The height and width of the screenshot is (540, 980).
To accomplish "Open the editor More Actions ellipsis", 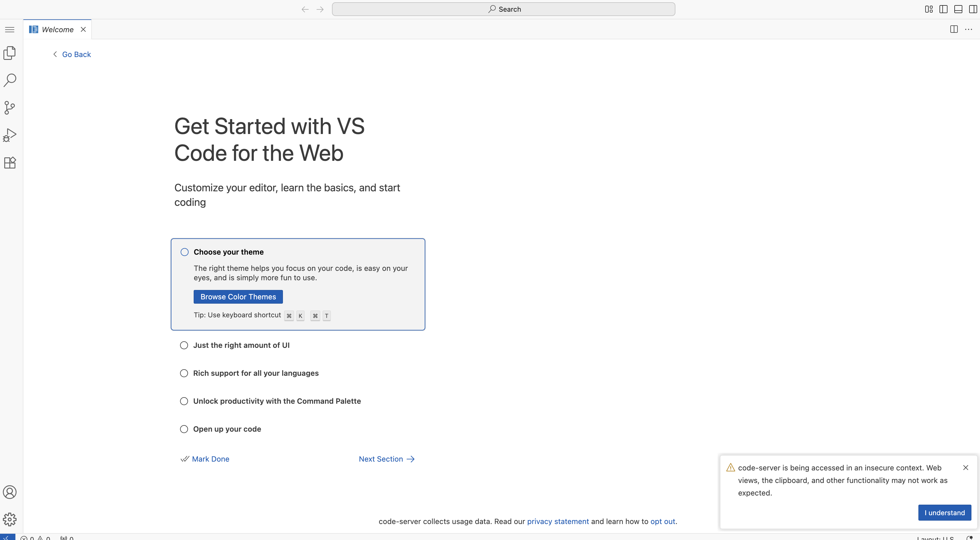I will point(969,29).
